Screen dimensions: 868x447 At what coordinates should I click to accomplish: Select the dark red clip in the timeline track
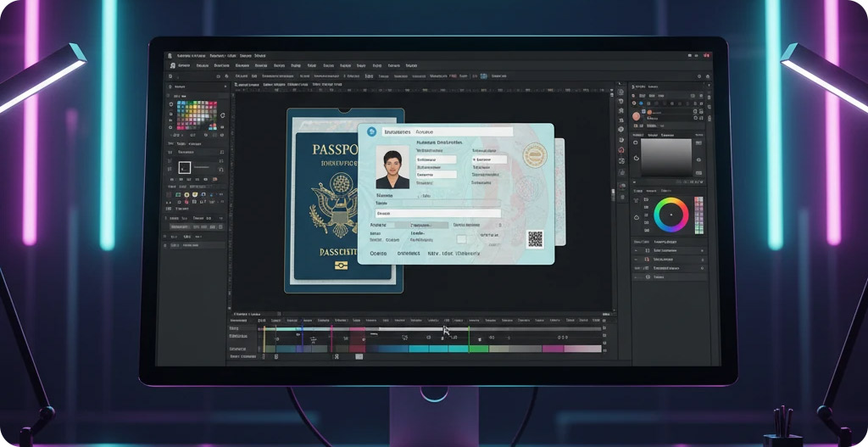tap(358, 349)
